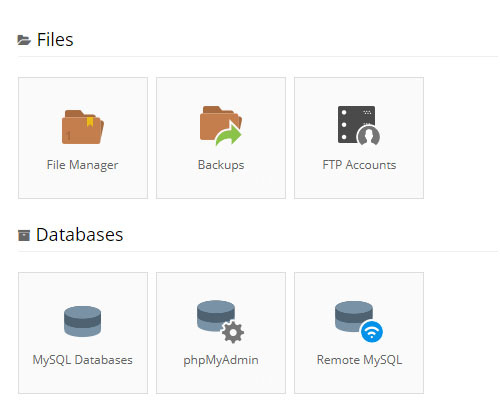Open the FTP Accounts server icon
Screen dimensions: 500x420
tap(359, 126)
